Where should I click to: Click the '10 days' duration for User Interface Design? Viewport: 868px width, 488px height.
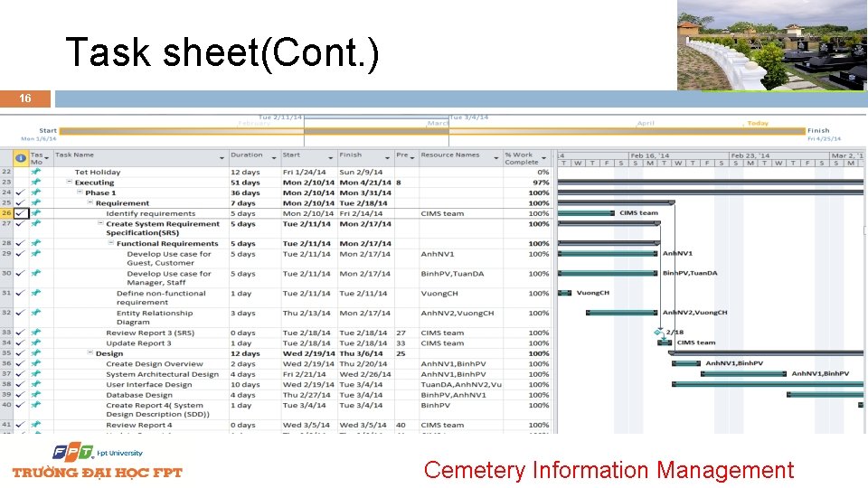coord(245,385)
